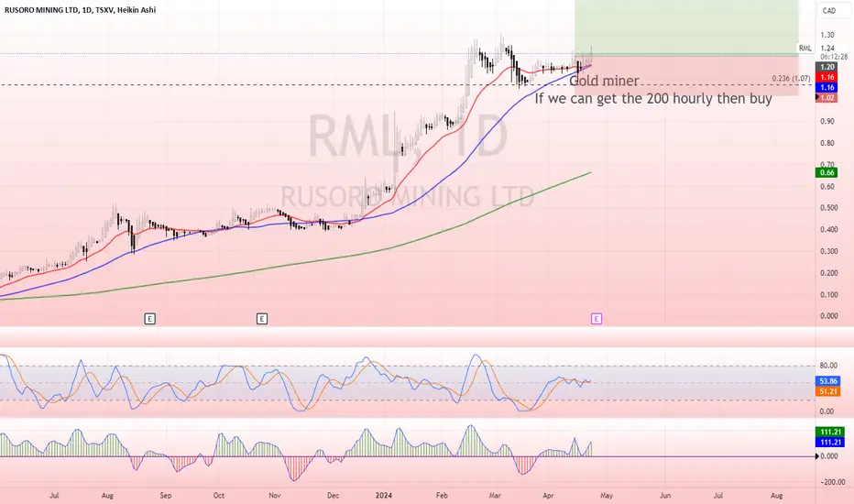Click the orange 51.21 stochastic value tag
Screen dimensions: 854x504
[827, 392]
